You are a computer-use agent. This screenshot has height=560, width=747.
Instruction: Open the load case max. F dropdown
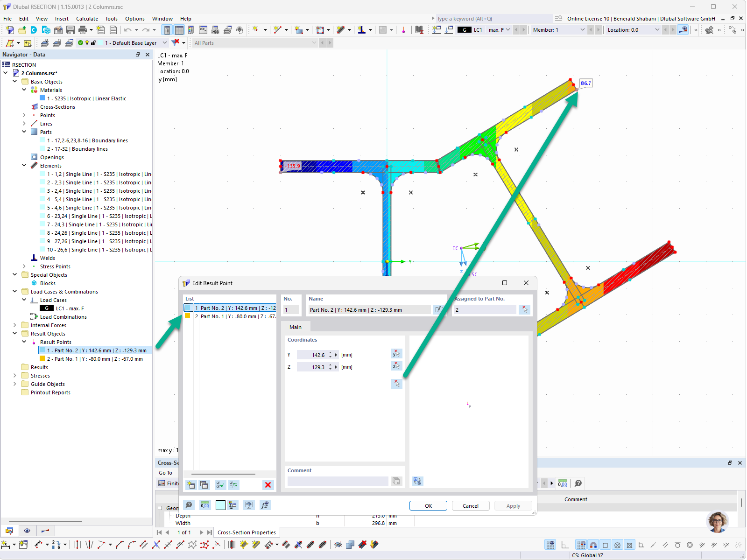tap(508, 30)
